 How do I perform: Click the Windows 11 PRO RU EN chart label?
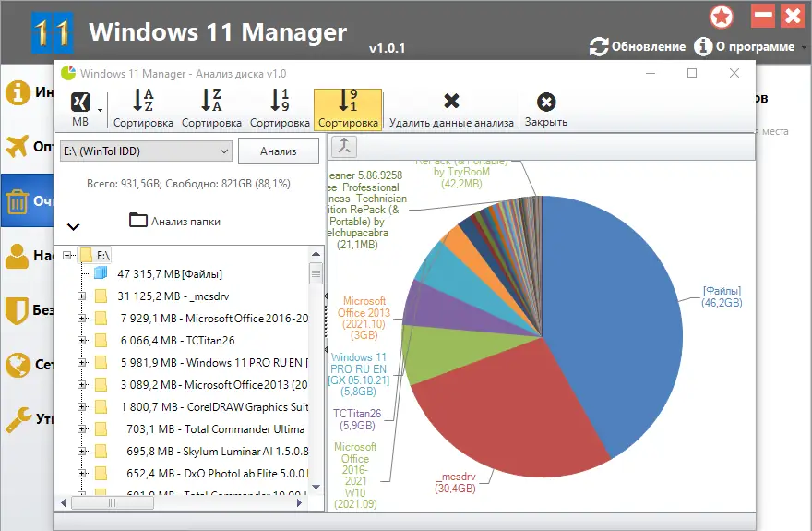(x=358, y=375)
